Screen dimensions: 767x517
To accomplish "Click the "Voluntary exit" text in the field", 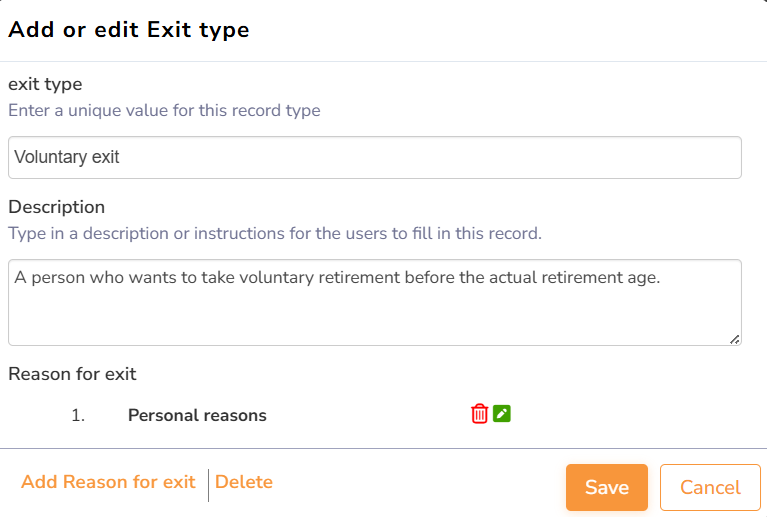I will (67, 157).
